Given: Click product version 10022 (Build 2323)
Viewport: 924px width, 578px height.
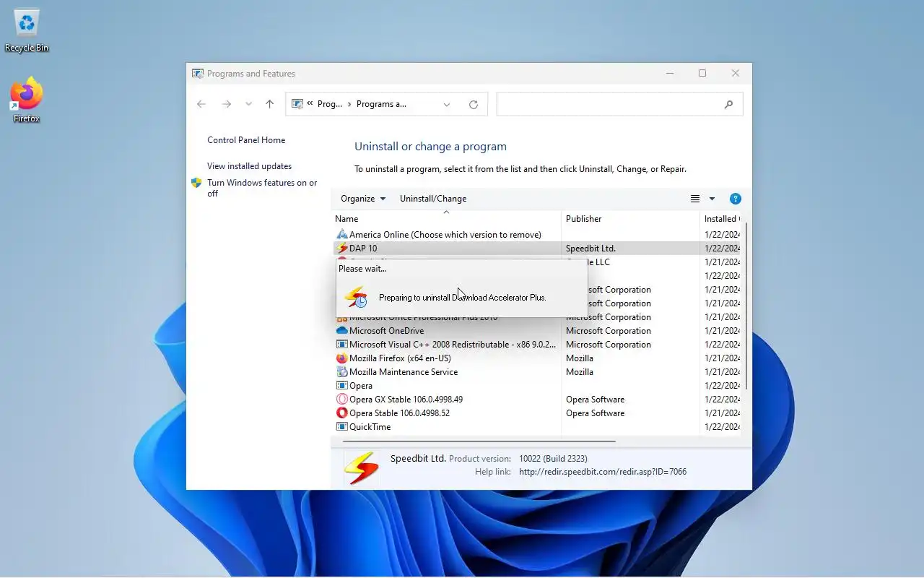Looking at the screenshot, I should pyautogui.click(x=553, y=459).
